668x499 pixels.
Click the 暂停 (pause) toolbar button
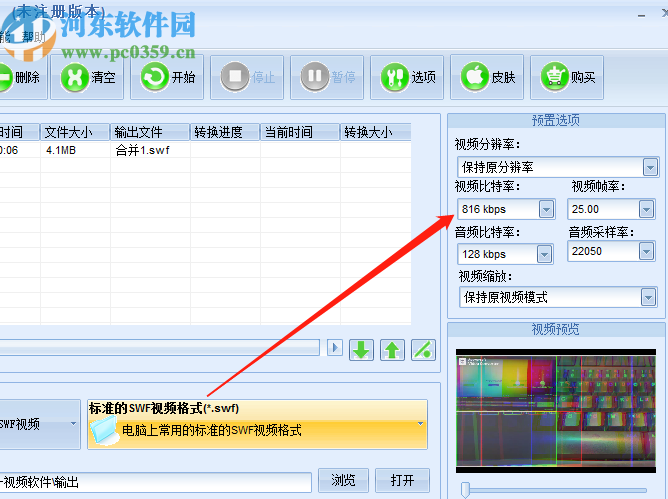coord(327,78)
